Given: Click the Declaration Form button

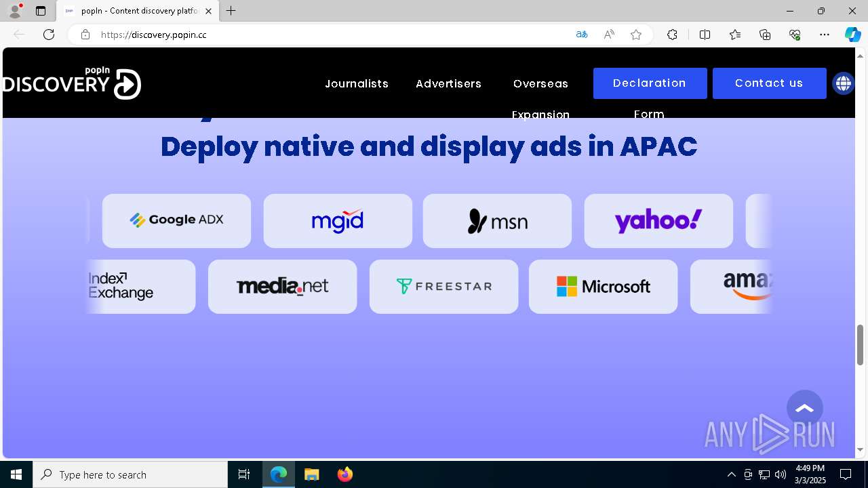Looking at the screenshot, I should point(650,83).
